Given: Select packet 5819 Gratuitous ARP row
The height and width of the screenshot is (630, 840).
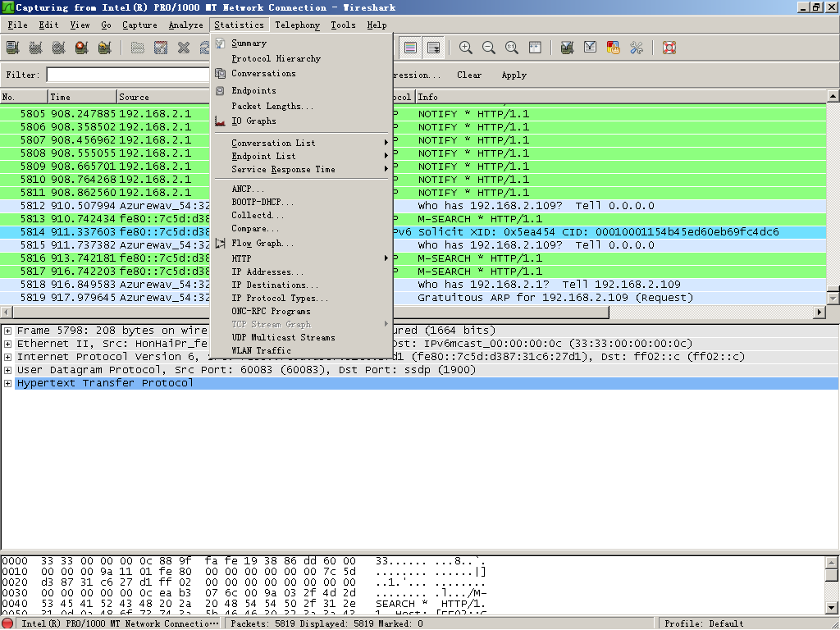Looking at the screenshot, I should point(413,298).
